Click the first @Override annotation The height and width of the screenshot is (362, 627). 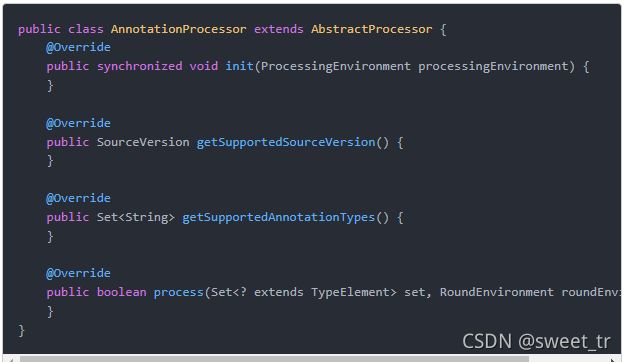coord(78,47)
